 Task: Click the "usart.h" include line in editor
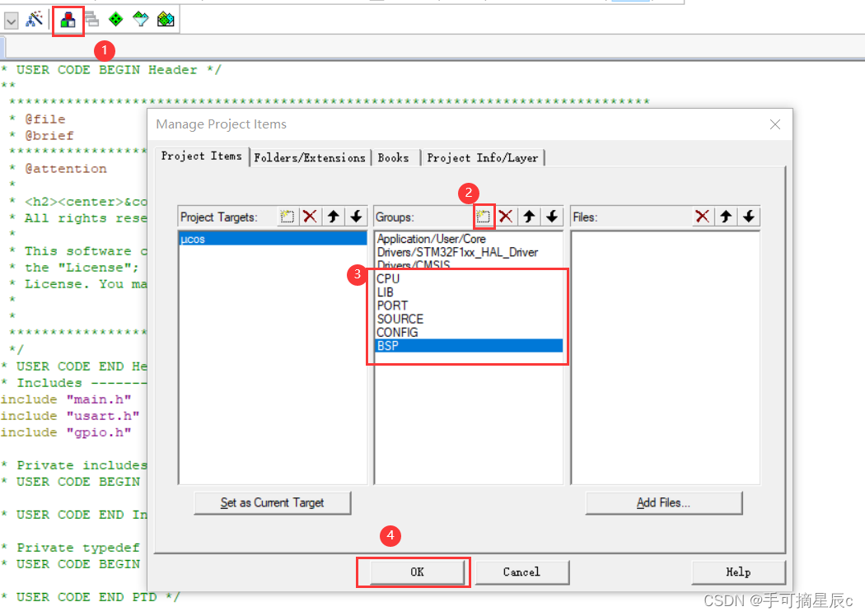69,415
